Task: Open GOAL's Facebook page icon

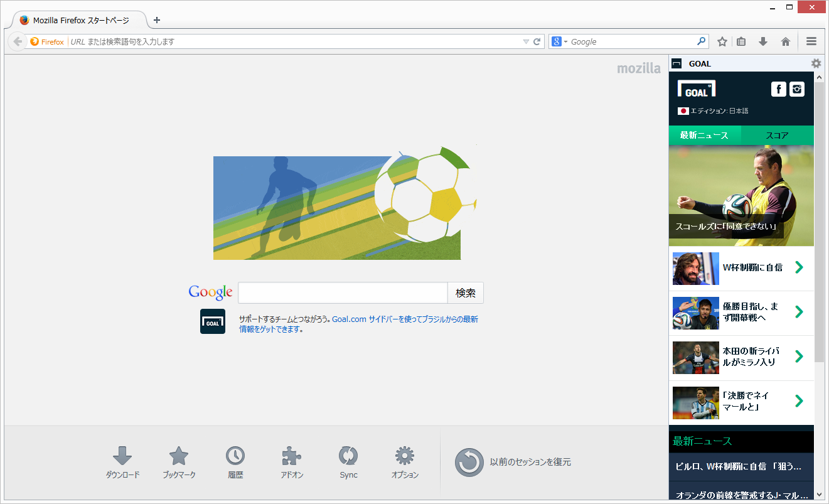Action: [x=778, y=88]
